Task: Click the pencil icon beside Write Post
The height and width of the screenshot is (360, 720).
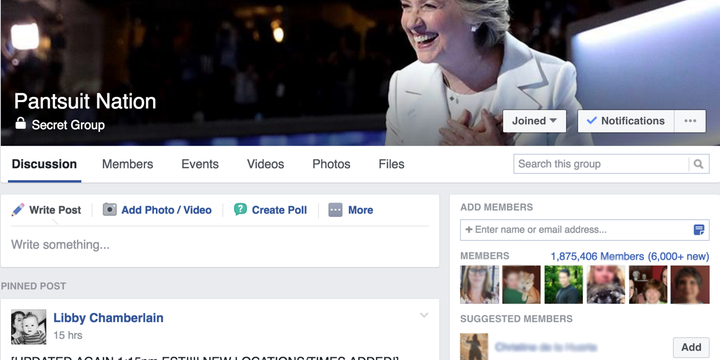Action: click(18, 210)
